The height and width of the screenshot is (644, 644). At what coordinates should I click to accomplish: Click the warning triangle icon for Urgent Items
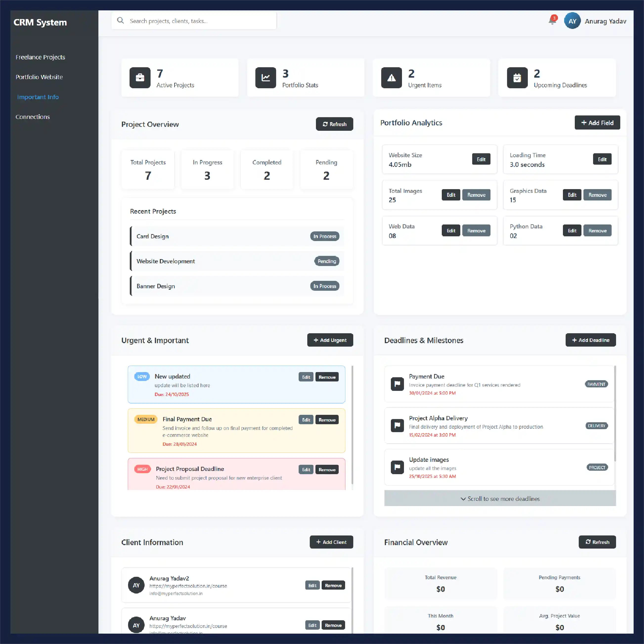(x=391, y=78)
